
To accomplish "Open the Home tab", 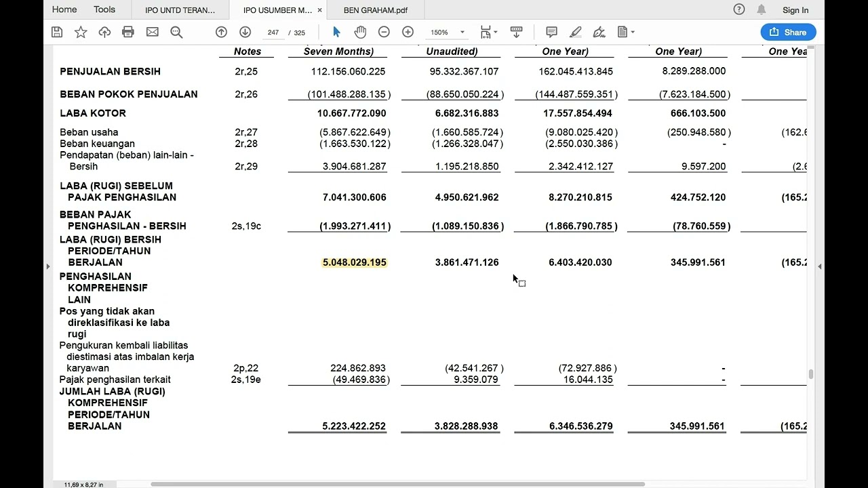I will tap(64, 9).
